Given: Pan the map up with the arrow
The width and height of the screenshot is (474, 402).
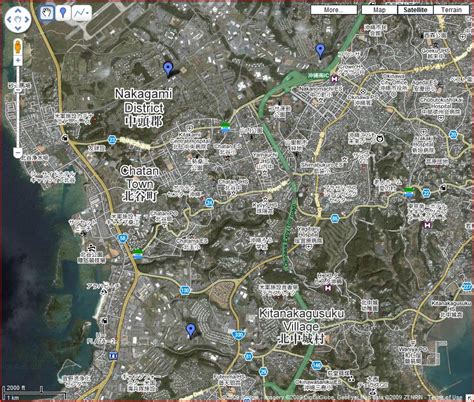Looking at the screenshot, I should [18, 11].
